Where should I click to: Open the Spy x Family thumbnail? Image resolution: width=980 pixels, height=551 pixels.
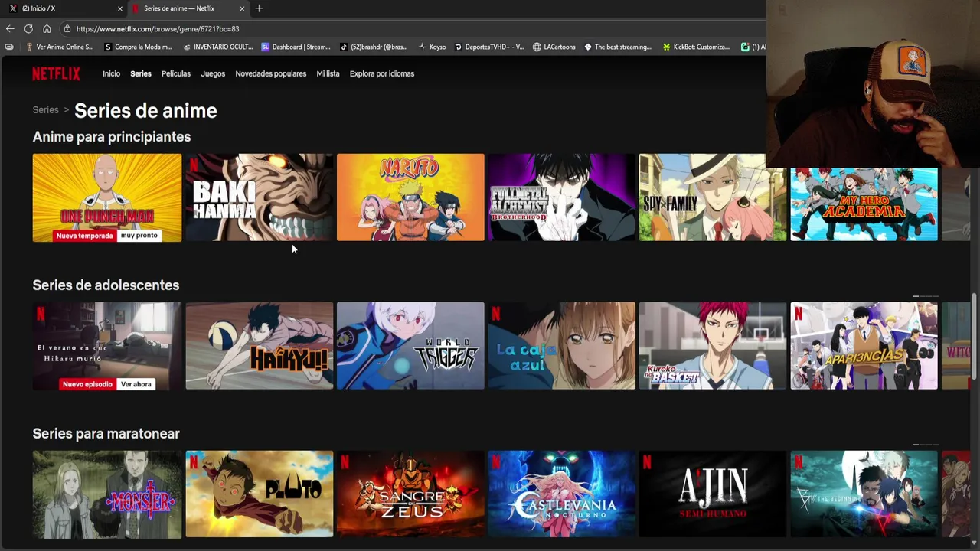coord(713,197)
